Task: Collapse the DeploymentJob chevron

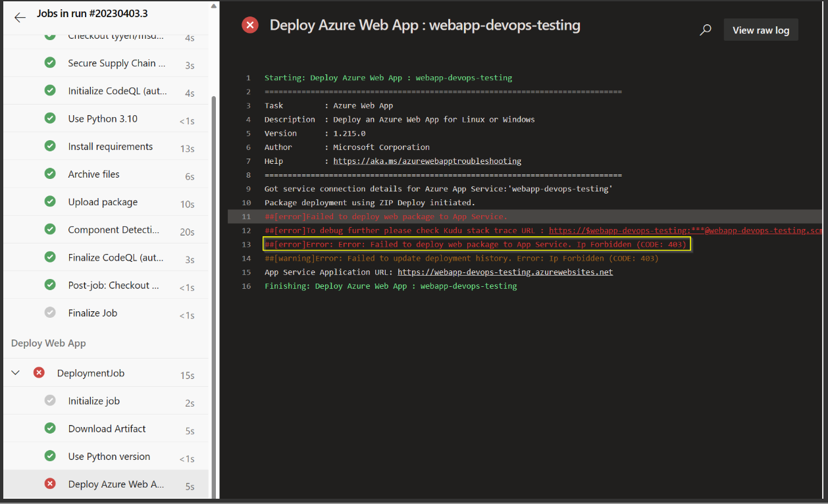Action: (x=16, y=373)
